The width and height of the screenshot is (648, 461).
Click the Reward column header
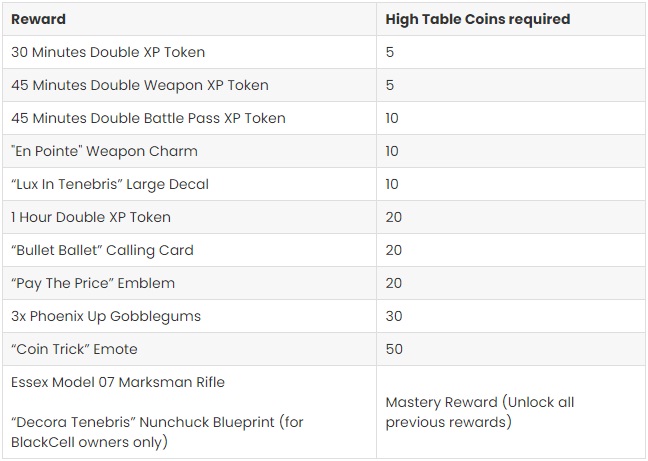(38, 19)
